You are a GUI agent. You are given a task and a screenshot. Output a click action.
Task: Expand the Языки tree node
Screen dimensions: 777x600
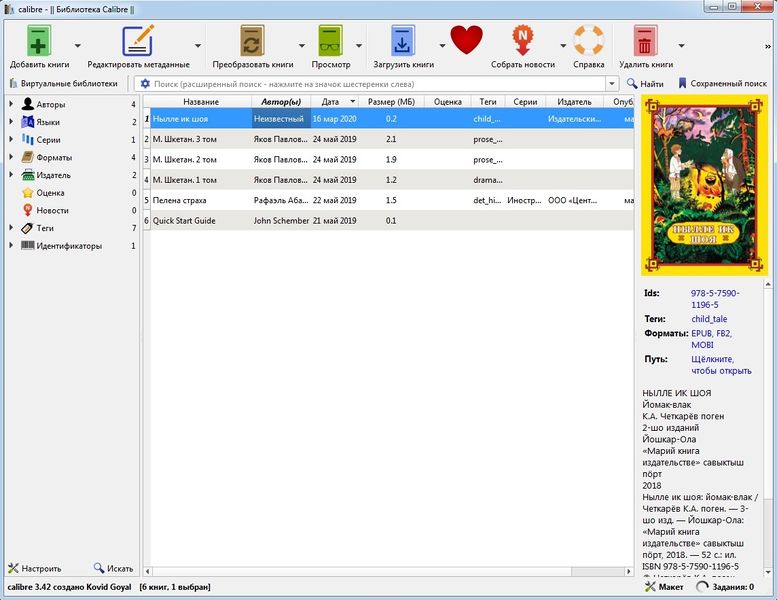11,122
